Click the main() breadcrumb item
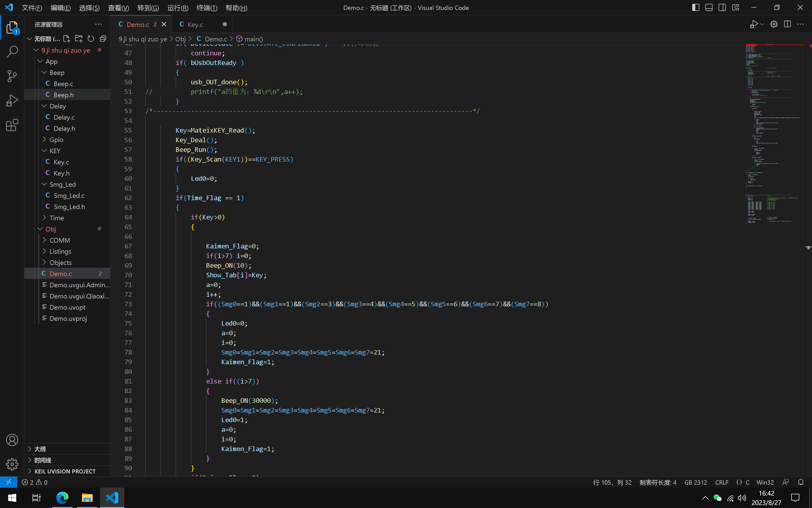Image resolution: width=812 pixels, height=508 pixels. tap(250, 39)
